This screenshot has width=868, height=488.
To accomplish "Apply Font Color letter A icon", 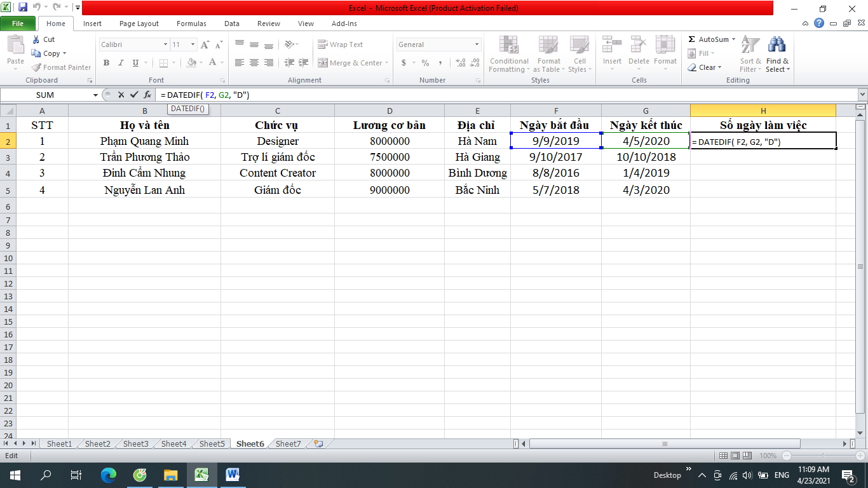I will (x=213, y=63).
